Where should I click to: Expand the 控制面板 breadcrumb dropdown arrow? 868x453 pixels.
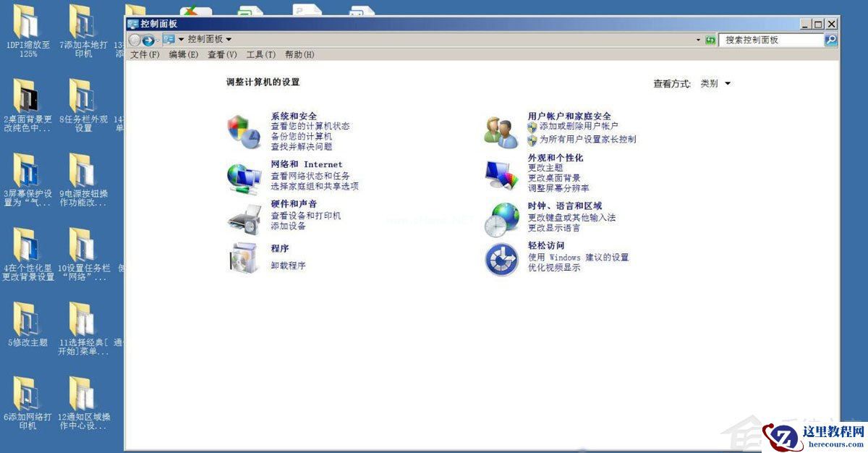[227, 39]
